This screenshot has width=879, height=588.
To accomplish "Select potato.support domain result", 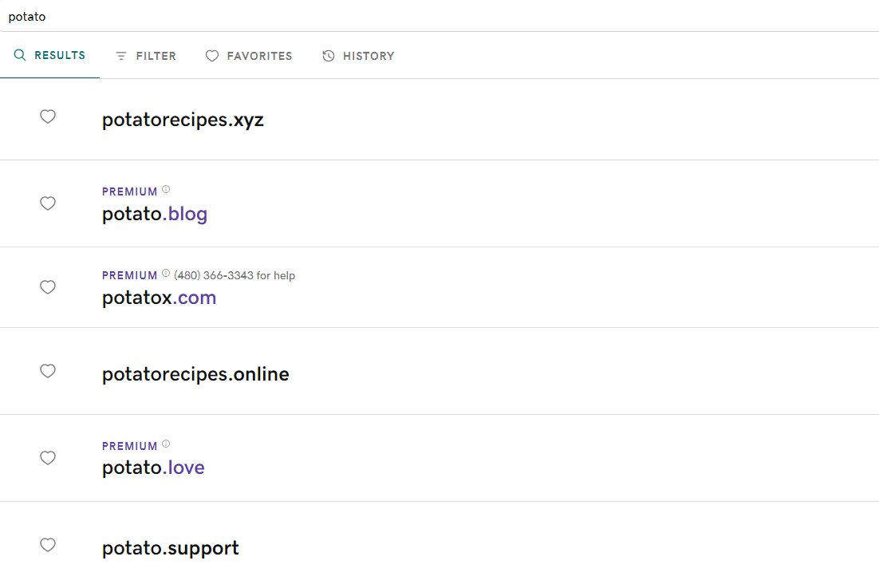I will pyautogui.click(x=171, y=548).
